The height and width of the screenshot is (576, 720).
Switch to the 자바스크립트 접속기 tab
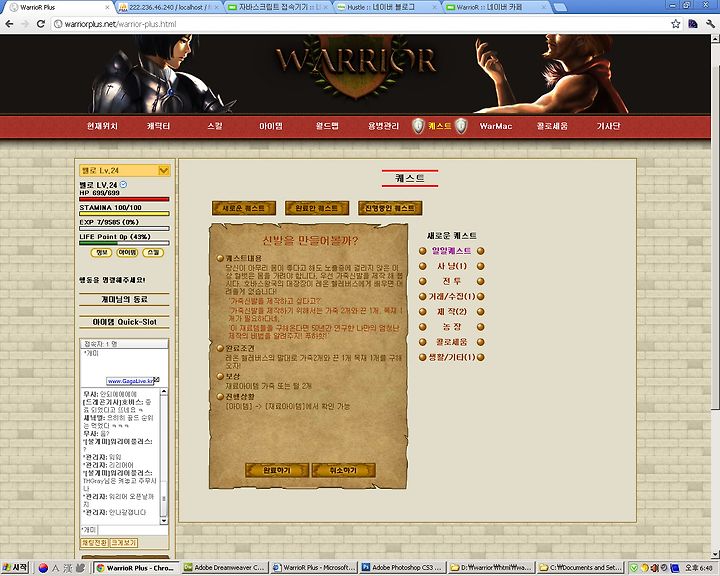point(278,7)
